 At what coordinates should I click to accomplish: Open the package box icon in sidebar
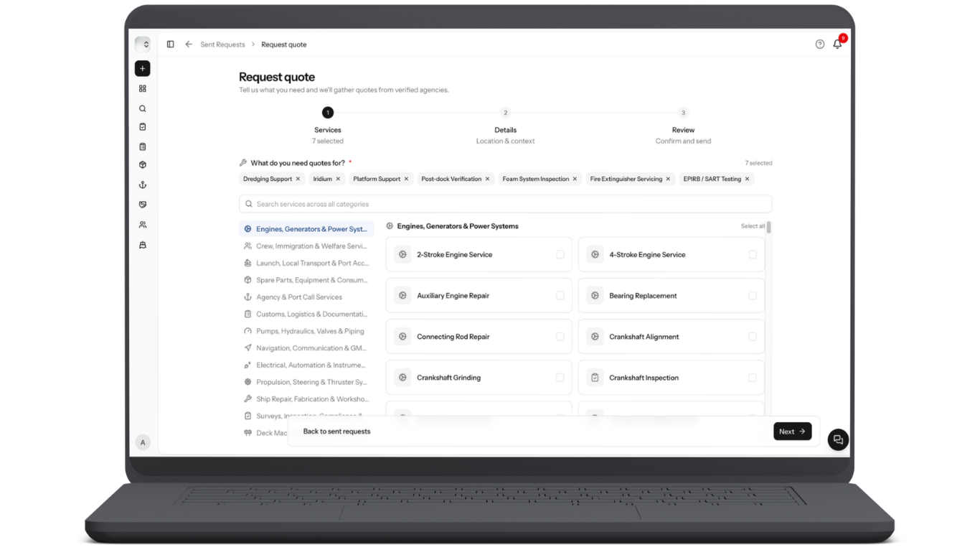click(143, 165)
